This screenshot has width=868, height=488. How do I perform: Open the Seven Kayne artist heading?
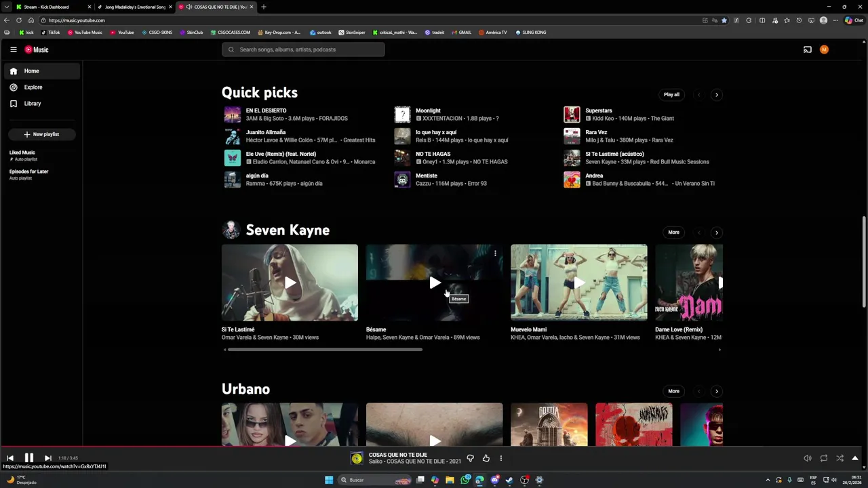point(288,230)
